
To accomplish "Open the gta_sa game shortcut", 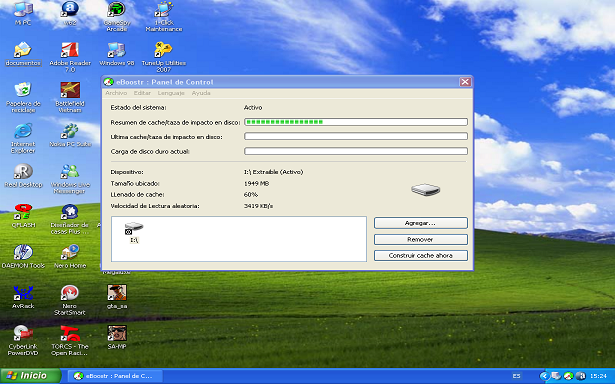I will click(x=116, y=297).
